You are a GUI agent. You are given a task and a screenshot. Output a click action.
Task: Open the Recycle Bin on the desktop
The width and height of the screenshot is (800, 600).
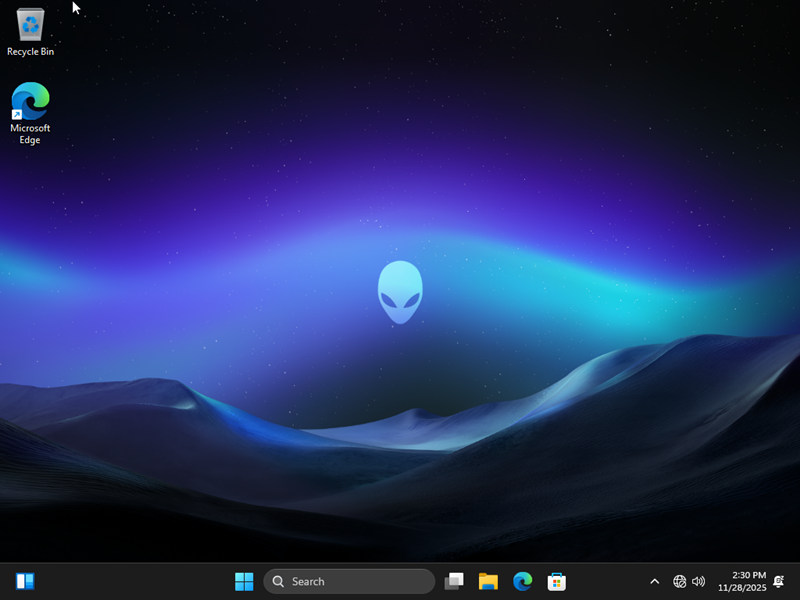point(30,25)
